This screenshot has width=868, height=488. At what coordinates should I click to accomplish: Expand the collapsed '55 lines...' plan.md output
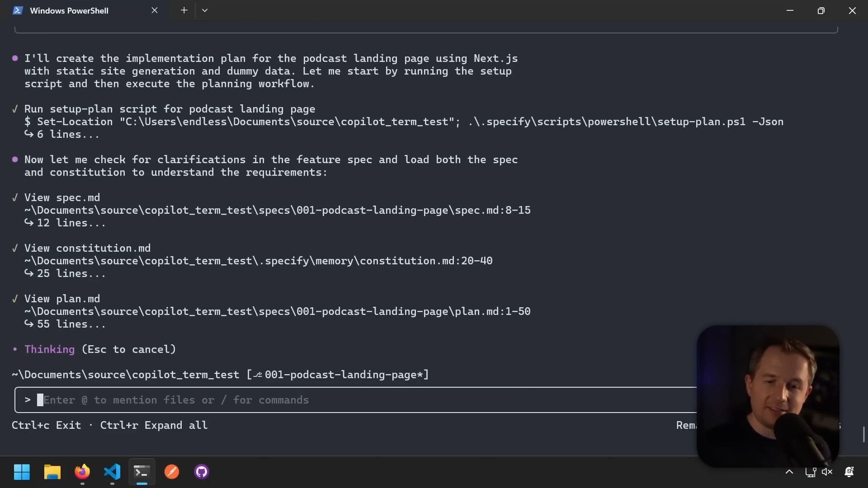pyautogui.click(x=66, y=324)
